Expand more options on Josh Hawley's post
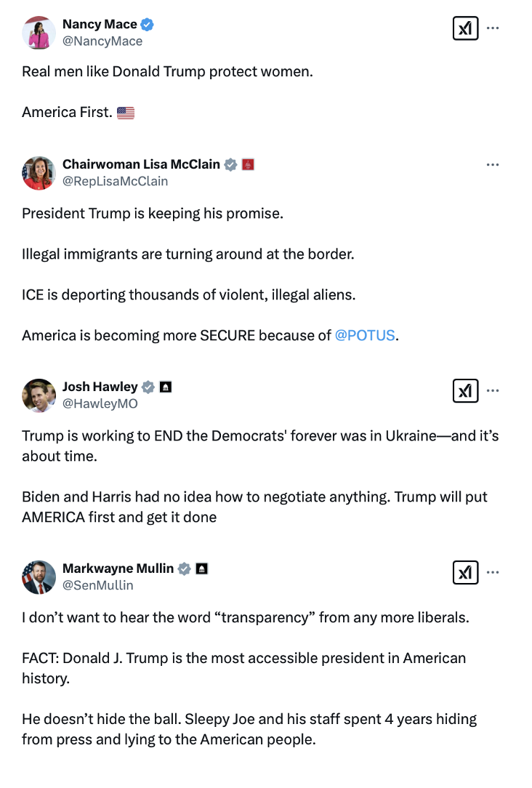This screenshot has height=788, width=532. point(493,391)
